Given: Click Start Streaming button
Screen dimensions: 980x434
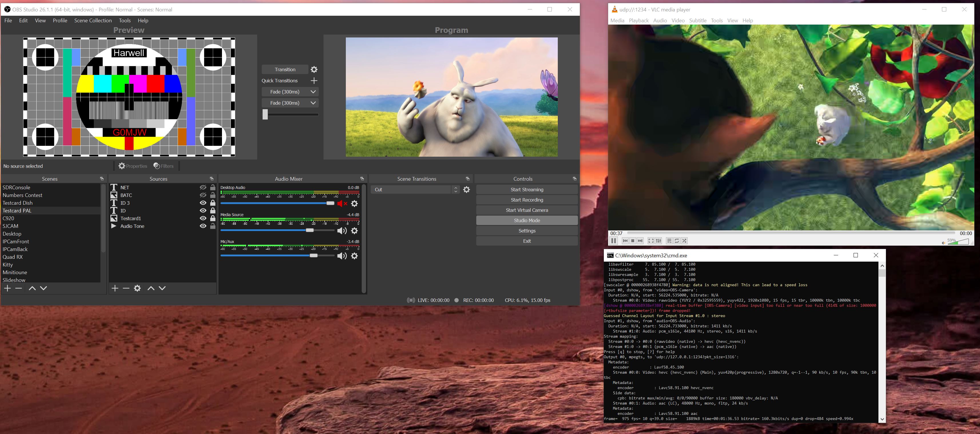Looking at the screenshot, I should (527, 190).
